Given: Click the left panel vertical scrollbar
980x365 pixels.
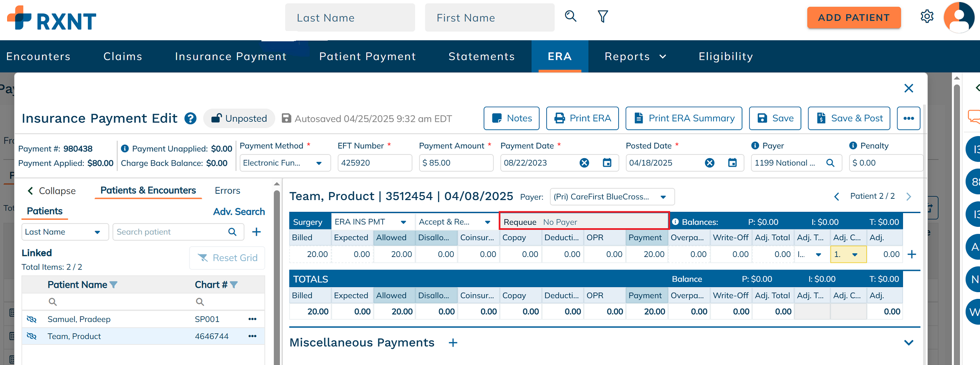Looking at the screenshot, I should [276, 272].
